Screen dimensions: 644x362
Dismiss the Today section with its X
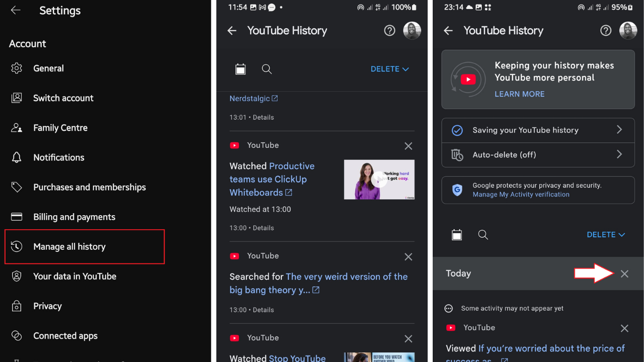[x=624, y=274]
